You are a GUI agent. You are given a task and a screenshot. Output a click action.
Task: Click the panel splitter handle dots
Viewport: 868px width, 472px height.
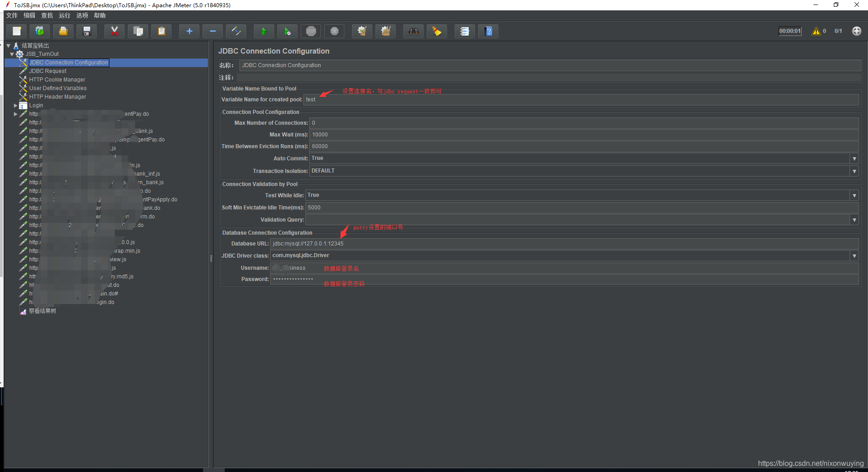point(211,258)
